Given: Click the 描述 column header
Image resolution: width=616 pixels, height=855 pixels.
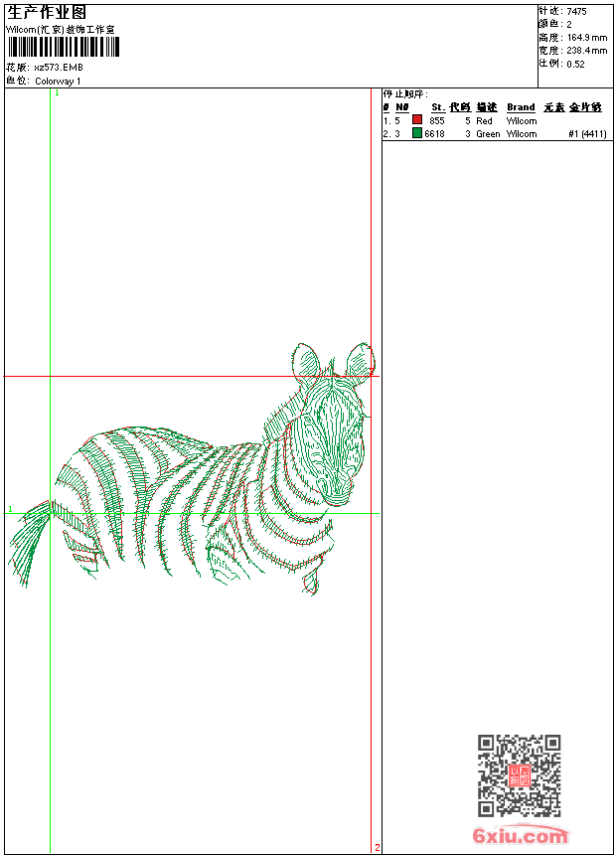Looking at the screenshot, I should pos(486,107).
